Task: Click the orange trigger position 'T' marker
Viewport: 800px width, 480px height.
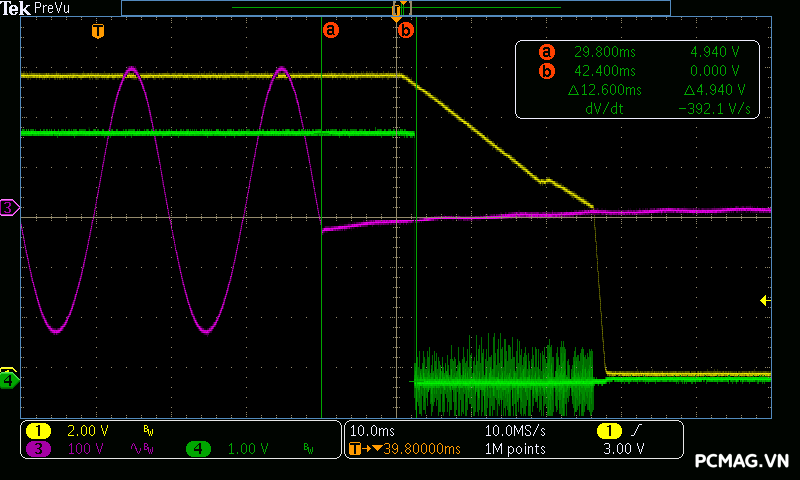Action: click(97, 30)
